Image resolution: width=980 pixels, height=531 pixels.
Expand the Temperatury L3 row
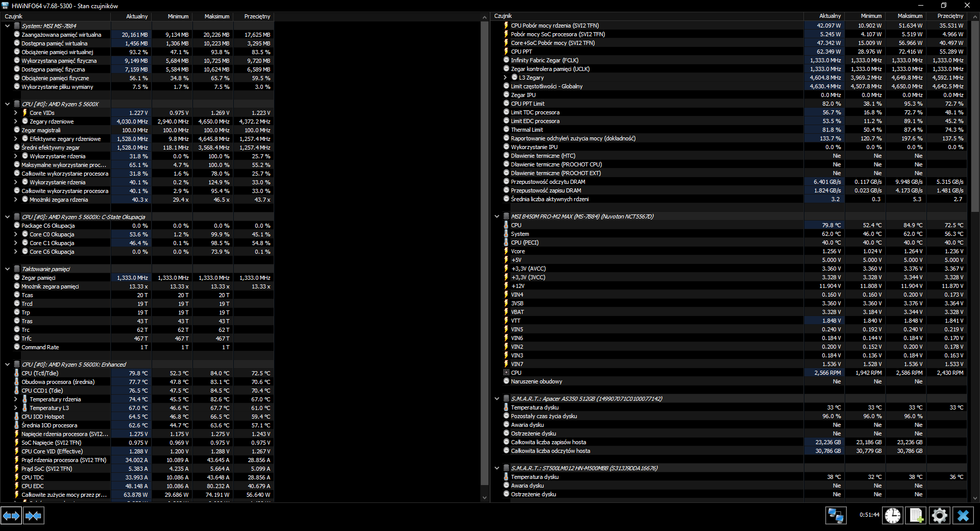[15, 408]
